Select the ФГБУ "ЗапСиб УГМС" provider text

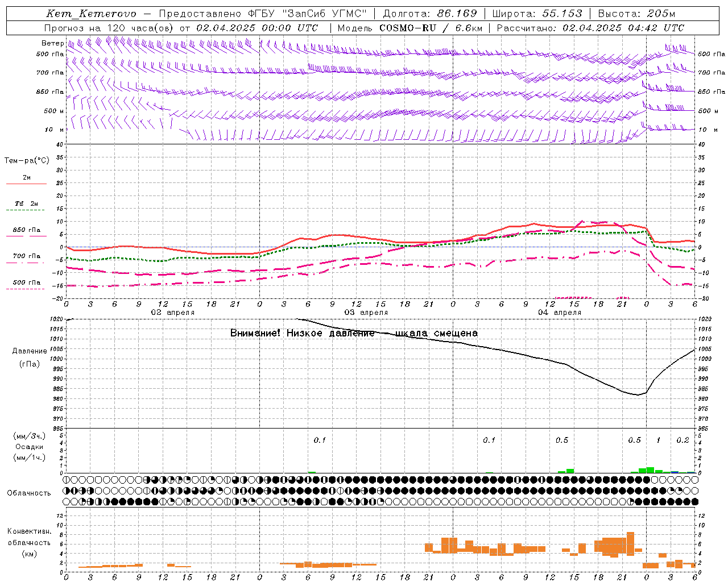308,14
